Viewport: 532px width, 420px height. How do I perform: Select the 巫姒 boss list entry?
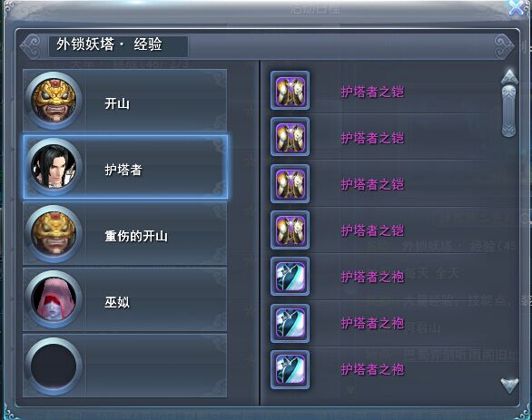(125, 299)
